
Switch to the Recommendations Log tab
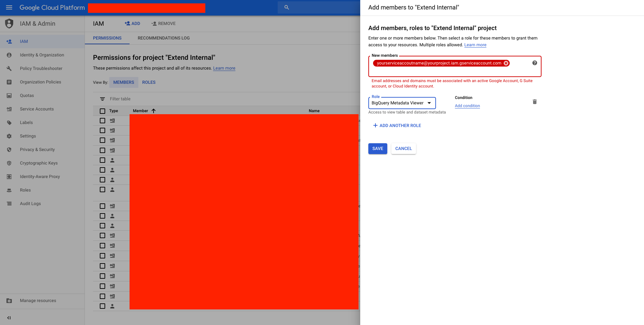[163, 38]
